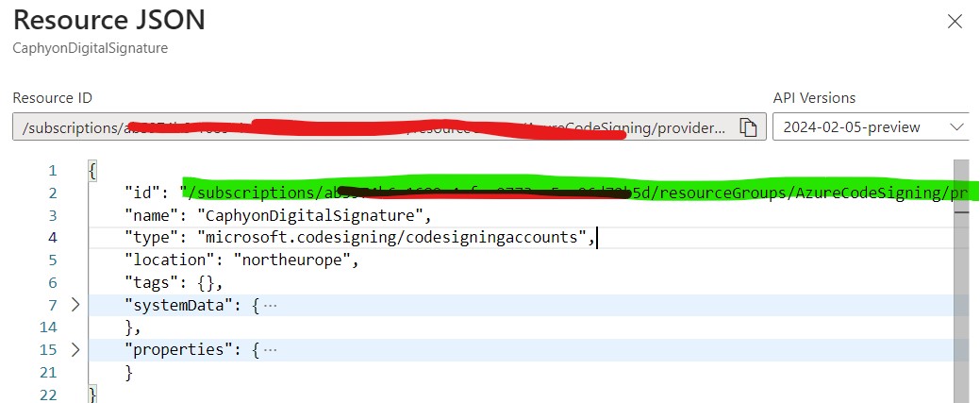This screenshot has height=403, width=980.
Task: Click the vertical scrollbar of the JSON editor
Action: coord(961,283)
